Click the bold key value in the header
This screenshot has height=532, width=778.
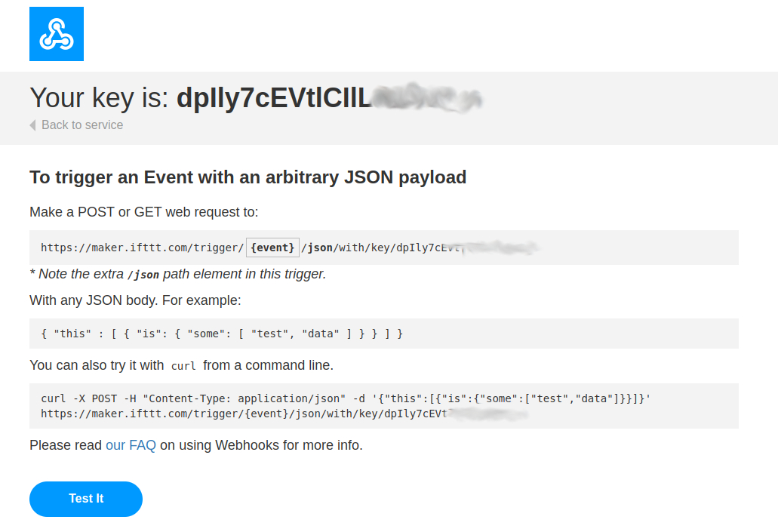pyautogui.click(x=274, y=98)
